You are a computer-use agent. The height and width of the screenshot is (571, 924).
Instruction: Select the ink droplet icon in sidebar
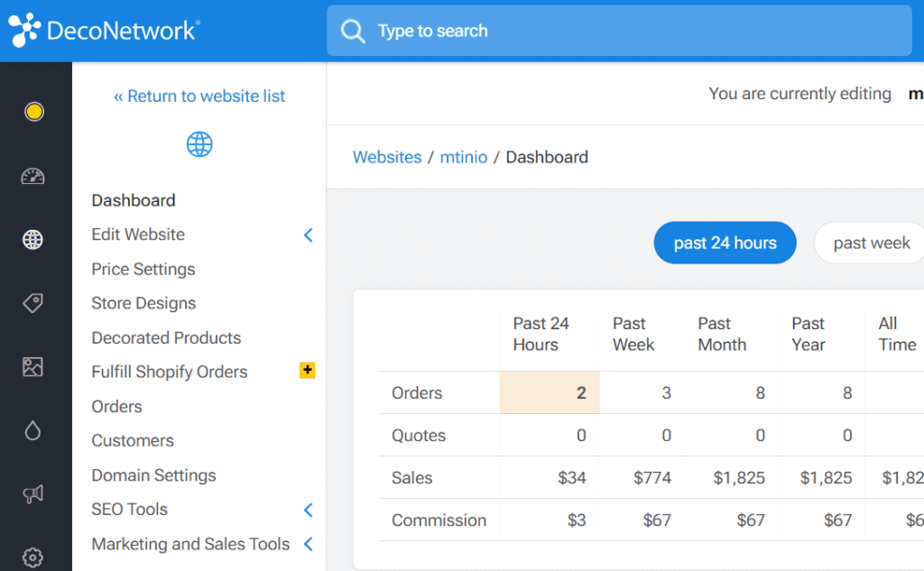coord(33,430)
